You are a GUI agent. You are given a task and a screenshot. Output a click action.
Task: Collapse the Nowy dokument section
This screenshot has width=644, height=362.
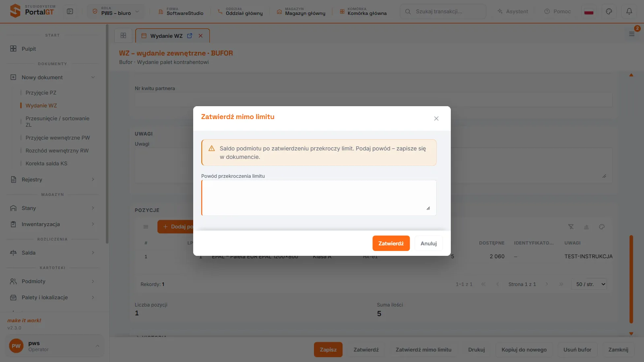pos(52,77)
